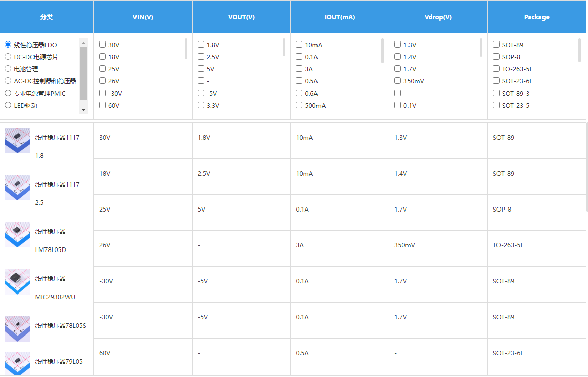The image size is (588, 377).
Task: Check the 3.3V VOUT filter
Action: (x=201, y=105)
